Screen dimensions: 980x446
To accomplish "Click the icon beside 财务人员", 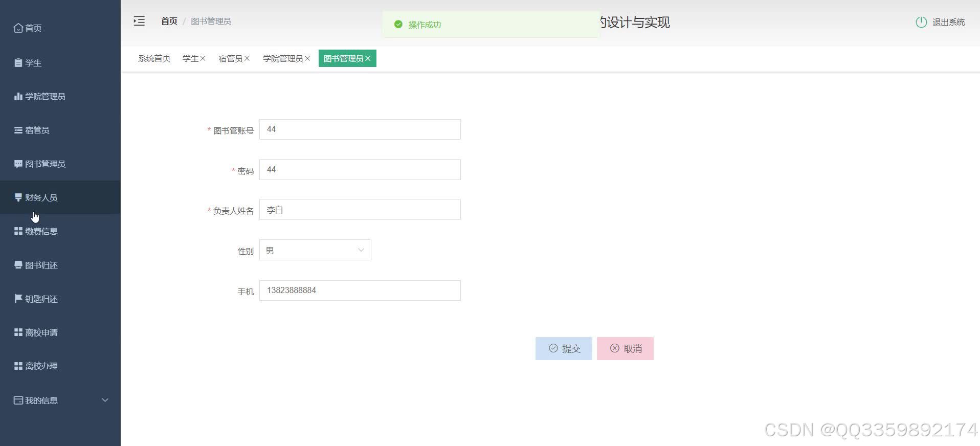I will (18, 197).
